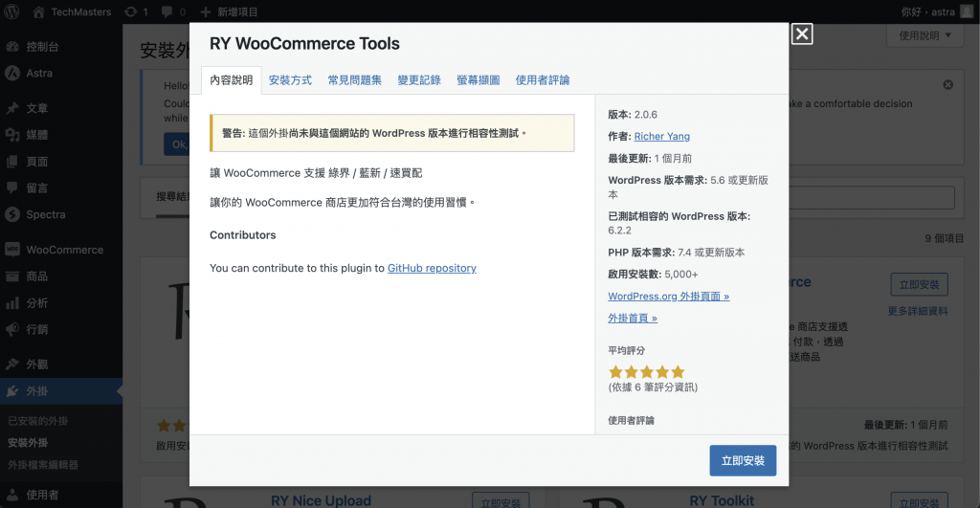Open the GitHub repository link
980x508 pixels.
click(x=432, y=268)
